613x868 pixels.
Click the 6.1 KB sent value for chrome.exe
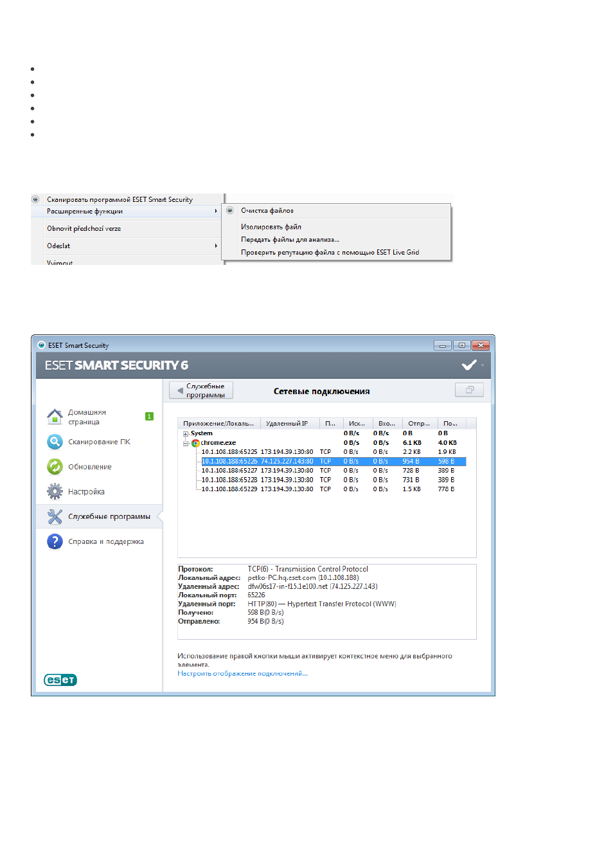tap(412, 443)
